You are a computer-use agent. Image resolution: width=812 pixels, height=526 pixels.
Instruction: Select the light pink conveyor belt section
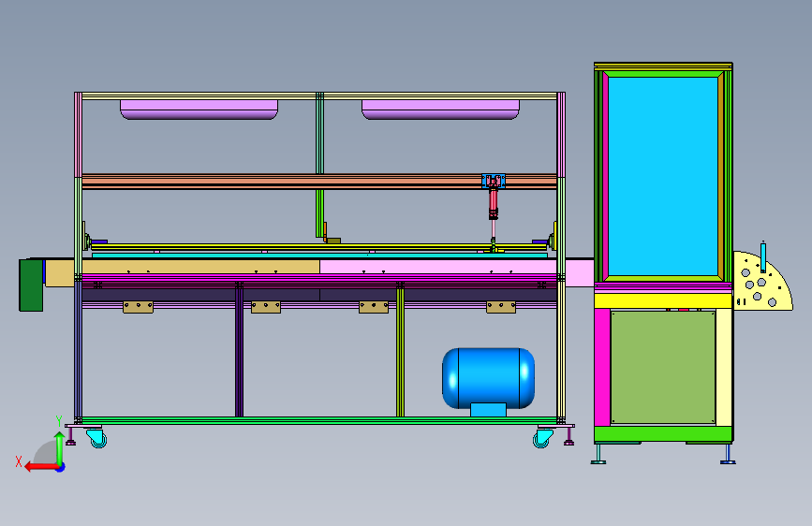tap(457, 267)
